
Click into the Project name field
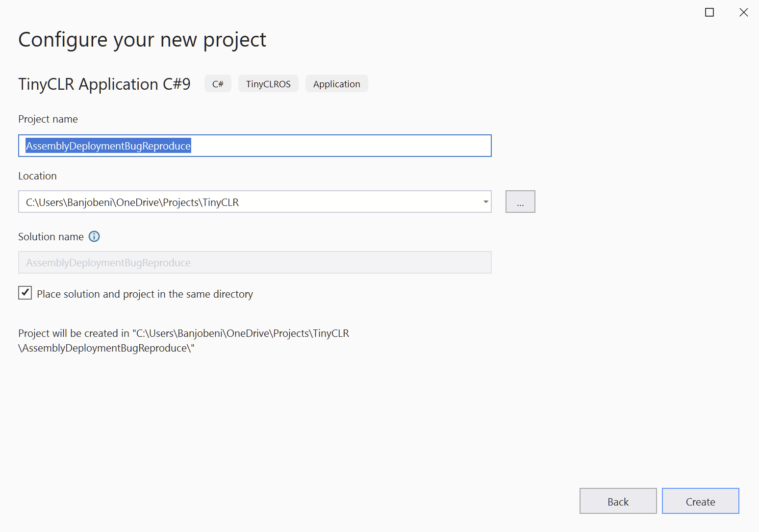point(254,146)
